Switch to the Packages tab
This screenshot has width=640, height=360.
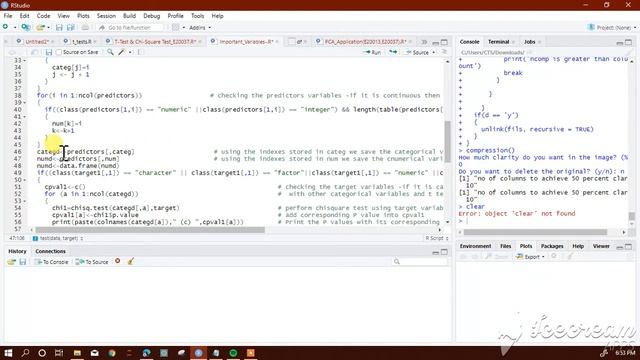tap(552, 246)
